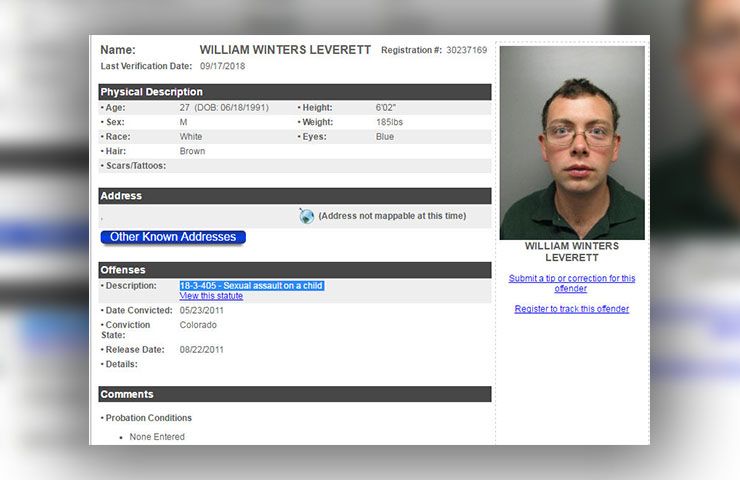This screenshot has width=740, height=480.
Task: Select the Address section header bar
Action: point(294,196)
